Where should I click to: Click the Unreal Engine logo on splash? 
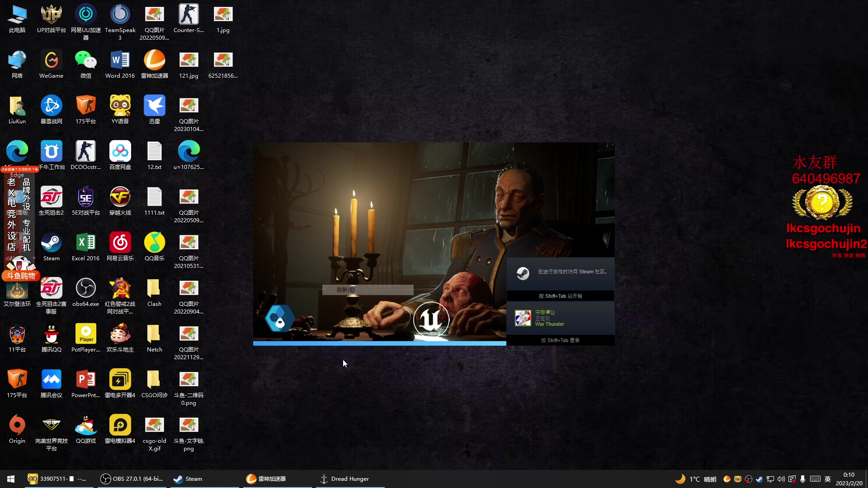click(431, 319)
